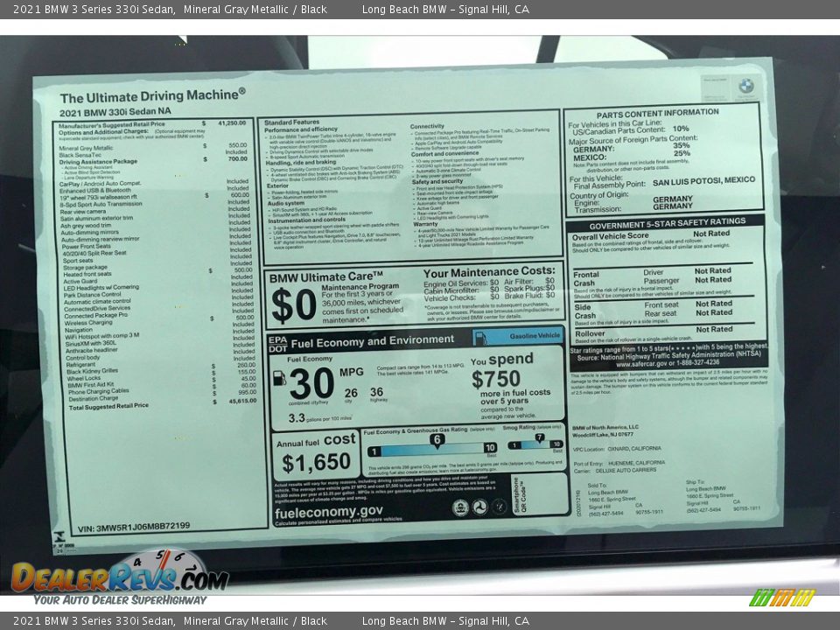Click the EPA seal beside fueleconomy.gov
Screen dimensions: 840x630
(460, 507)
